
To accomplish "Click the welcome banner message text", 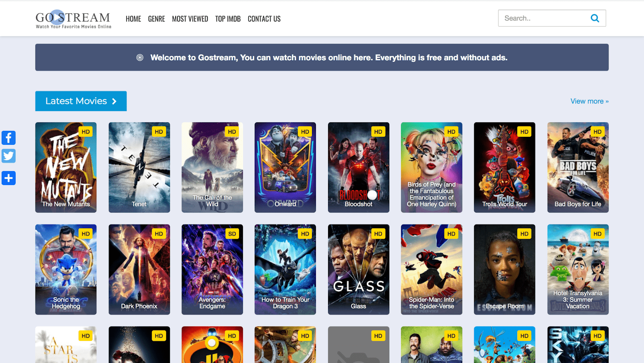I will pyautogui.click(x=329, y=58).
